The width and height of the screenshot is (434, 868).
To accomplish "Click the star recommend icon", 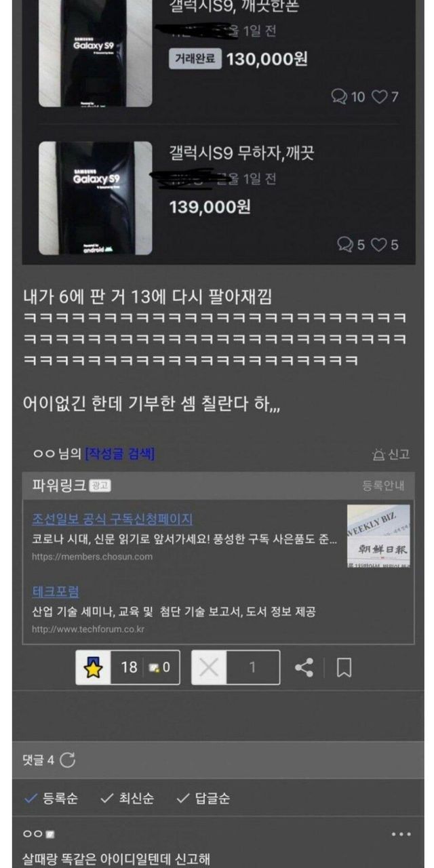I will (x=93, y=668).
